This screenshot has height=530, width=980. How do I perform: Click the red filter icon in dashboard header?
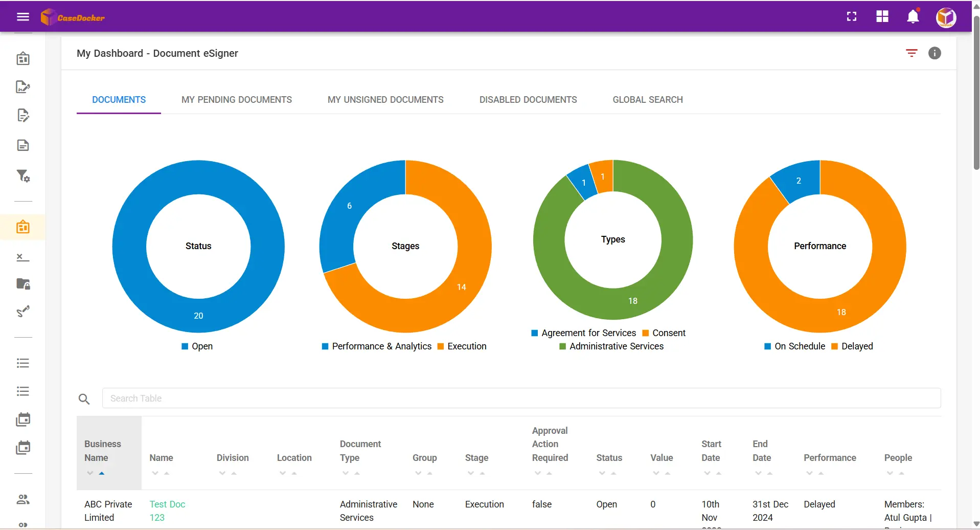click(x=911, y=53)
